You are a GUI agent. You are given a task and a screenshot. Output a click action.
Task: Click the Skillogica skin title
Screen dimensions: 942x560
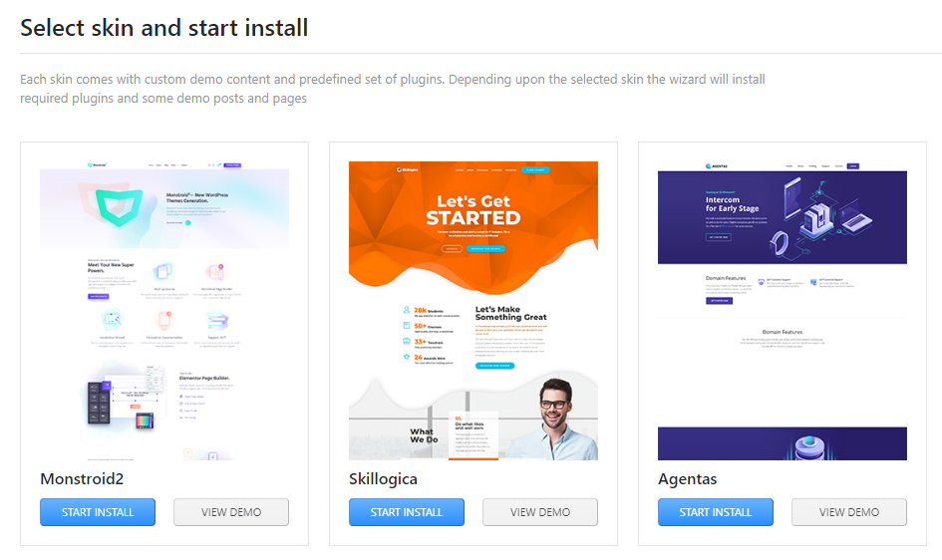point(384,479)
